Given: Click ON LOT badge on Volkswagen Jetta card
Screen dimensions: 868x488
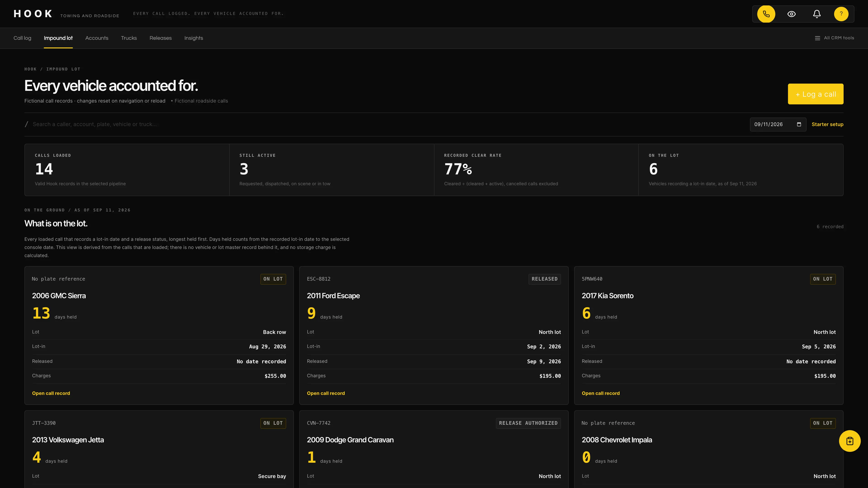Looking at the screenshot, I should pos(273,423).
